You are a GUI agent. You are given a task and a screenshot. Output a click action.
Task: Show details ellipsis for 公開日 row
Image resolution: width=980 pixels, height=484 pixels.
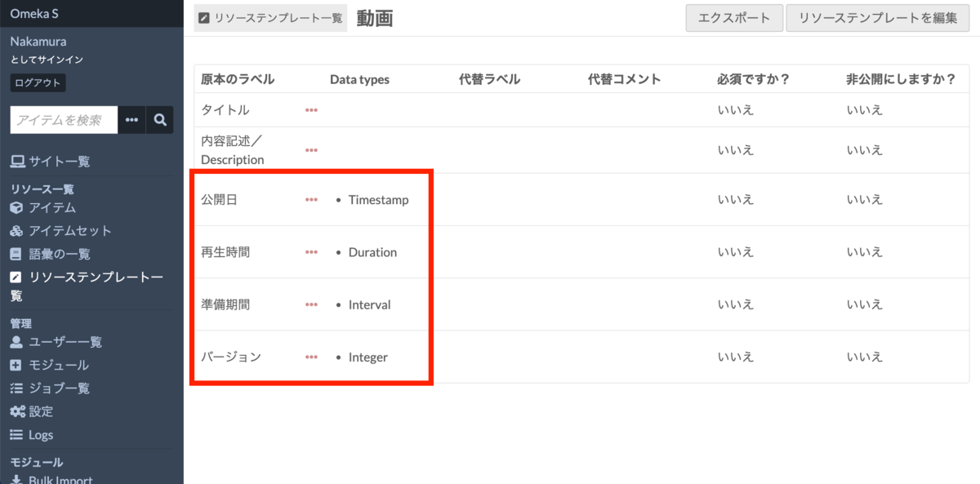(x=311, y=200)
